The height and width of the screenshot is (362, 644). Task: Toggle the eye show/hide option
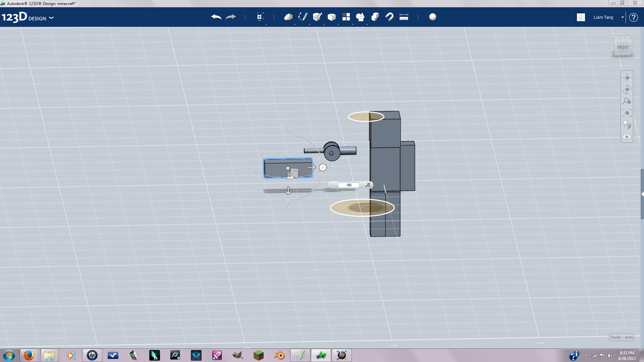coord(627,137)
